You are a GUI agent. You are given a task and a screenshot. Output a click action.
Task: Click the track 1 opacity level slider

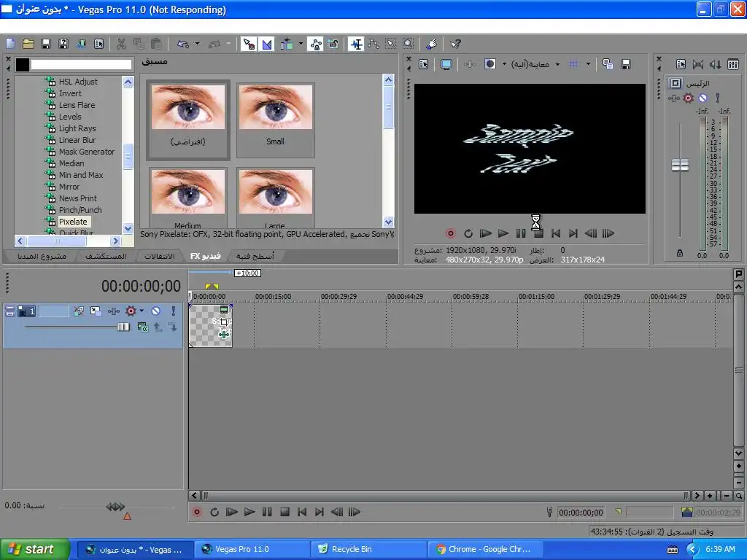pos(123,327)
